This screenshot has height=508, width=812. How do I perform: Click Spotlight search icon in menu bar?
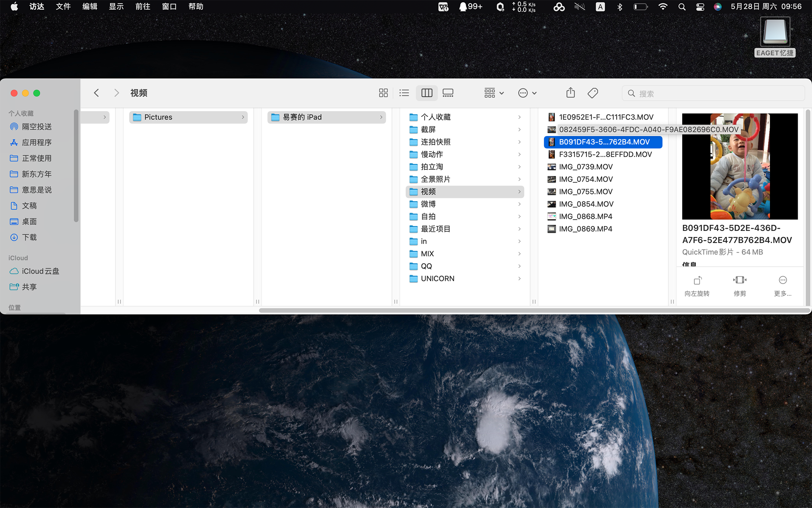click(682, 7)
